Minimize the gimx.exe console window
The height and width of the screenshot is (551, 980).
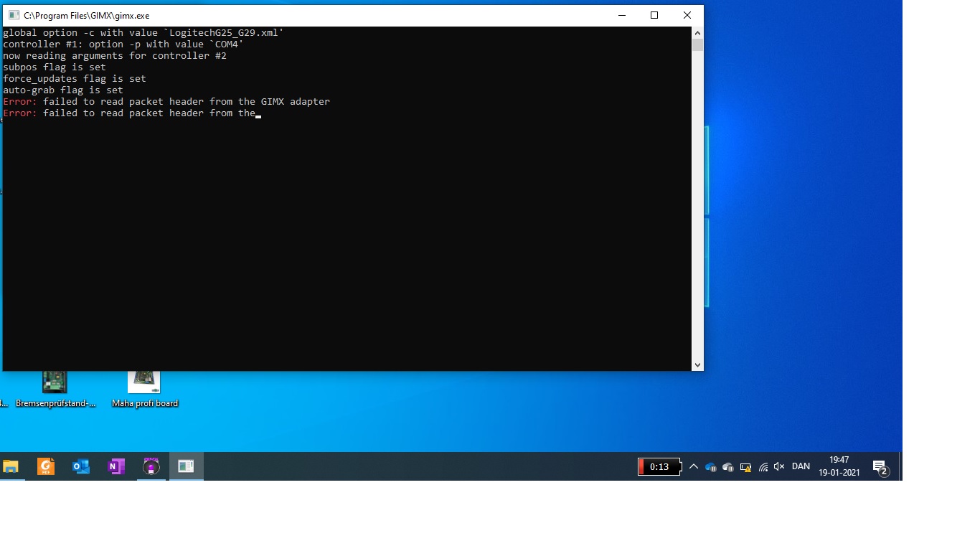(621, 15)
